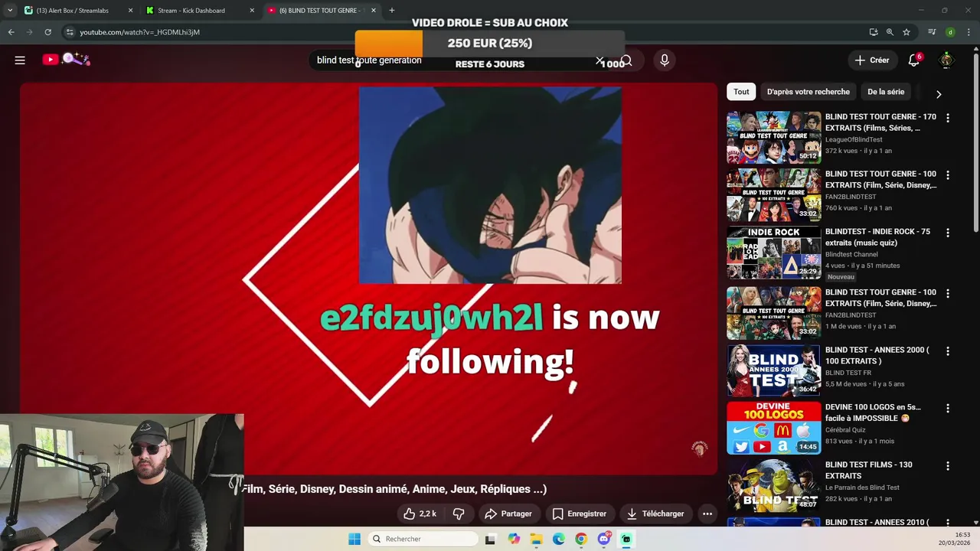The image size is (980, 551).
Task: Open a new Chrome tab
Action: click(x=392, y=10)
